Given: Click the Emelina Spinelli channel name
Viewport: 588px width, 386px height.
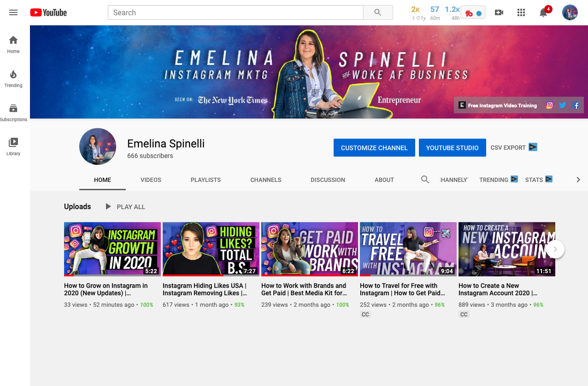Looking at the screenshot, I should point(166,144).
